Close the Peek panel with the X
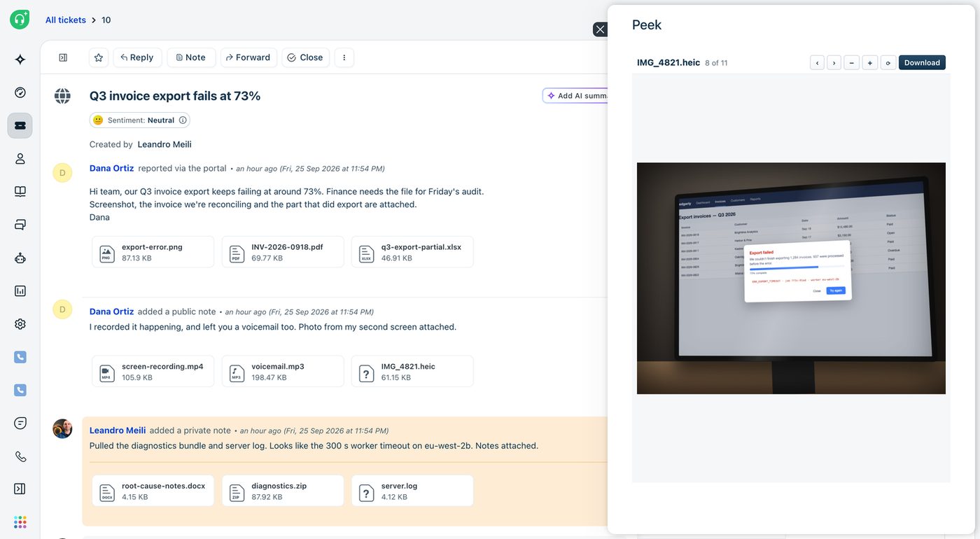This screenshot has height=539, width=980. coord(600,29)
